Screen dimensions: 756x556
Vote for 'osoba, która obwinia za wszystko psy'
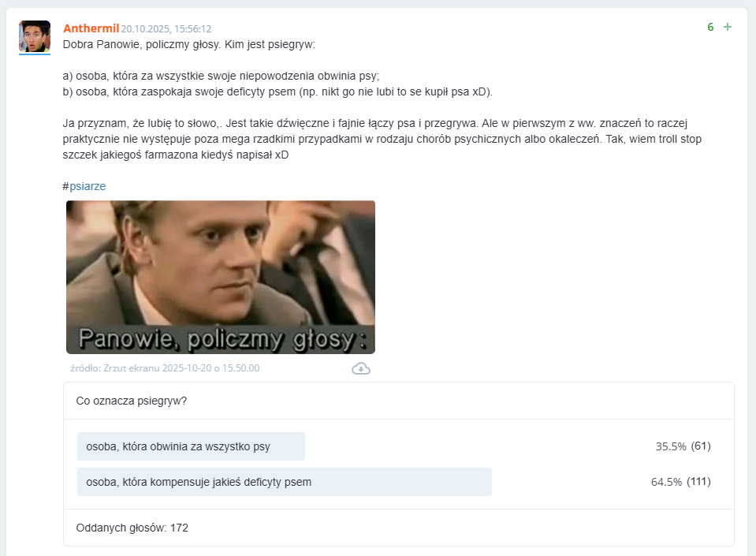pyautogui.click(x=191, y=446)
